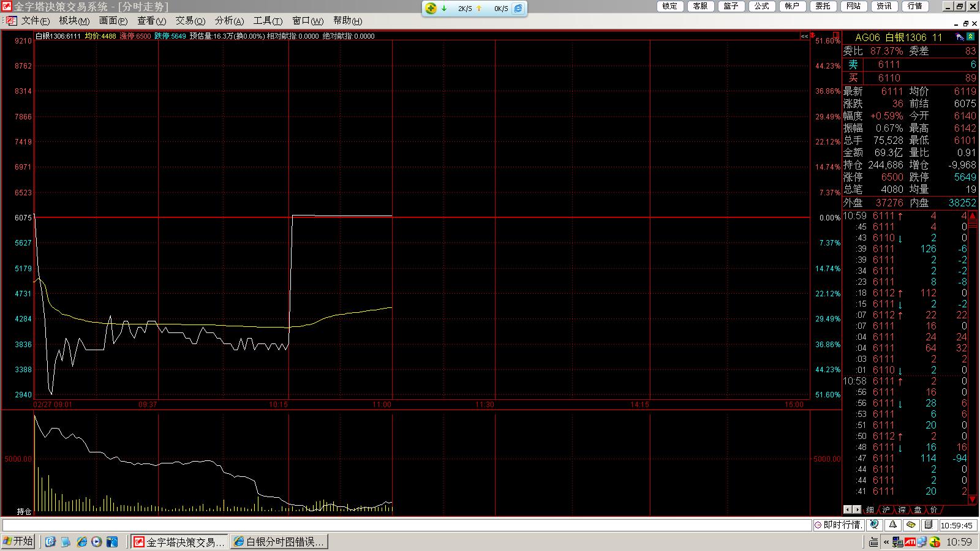Click the 360 green plus icon in floating widget
This screenshot has width=980, height=551.
point(431,9)
